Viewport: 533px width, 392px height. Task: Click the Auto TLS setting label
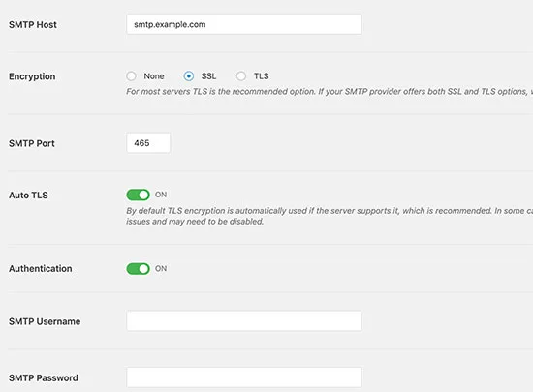click(x=28, y=196)
